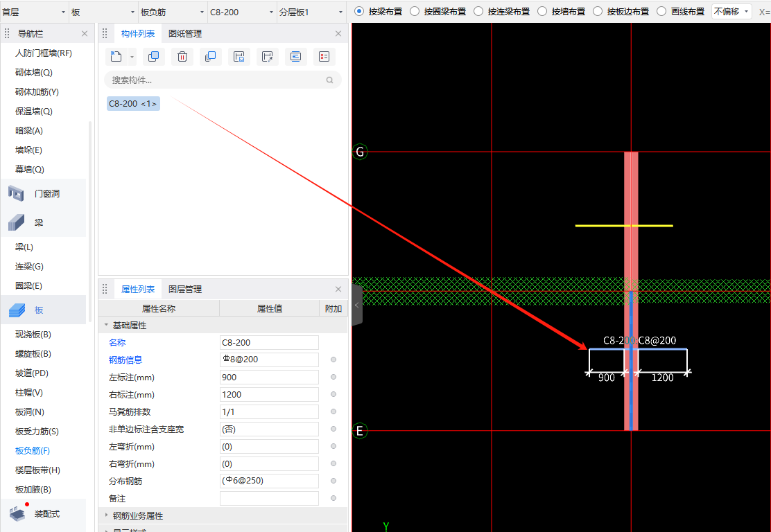Open the new component dropdown arrow
This screenshot has width=771, height=532.
click(x=132, y=57)
